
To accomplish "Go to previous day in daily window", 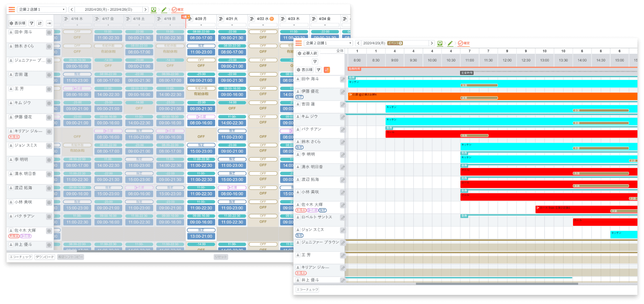I will click(x=358, y=43).
